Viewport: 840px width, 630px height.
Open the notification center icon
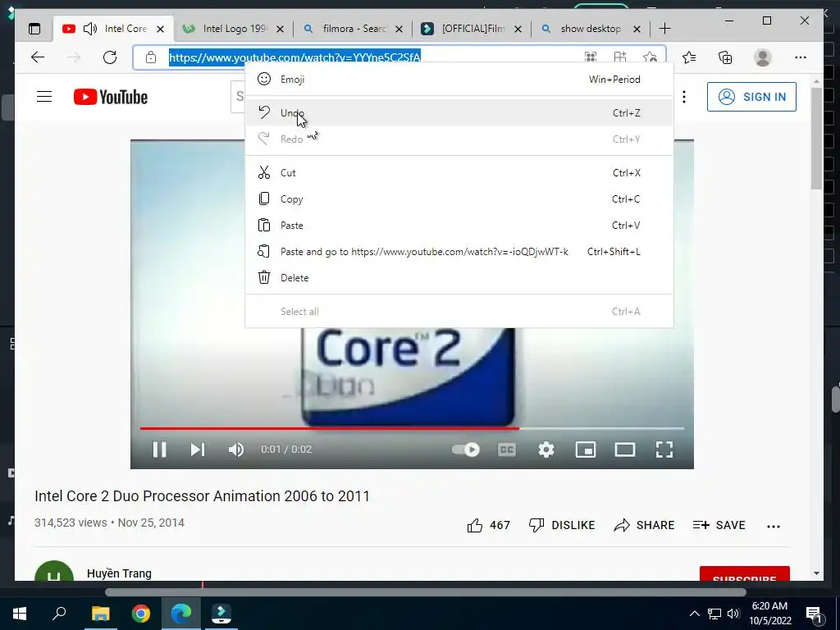tap(815, 614)
